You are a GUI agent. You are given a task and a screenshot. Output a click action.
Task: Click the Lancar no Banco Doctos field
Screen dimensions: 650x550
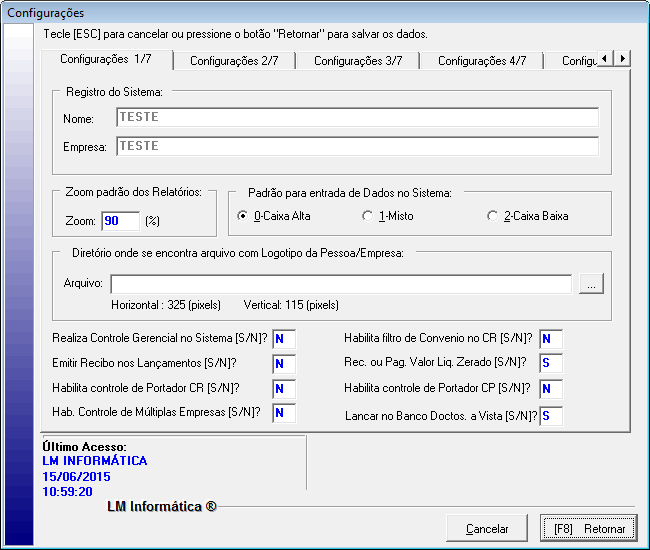click(x=550, y=415)
